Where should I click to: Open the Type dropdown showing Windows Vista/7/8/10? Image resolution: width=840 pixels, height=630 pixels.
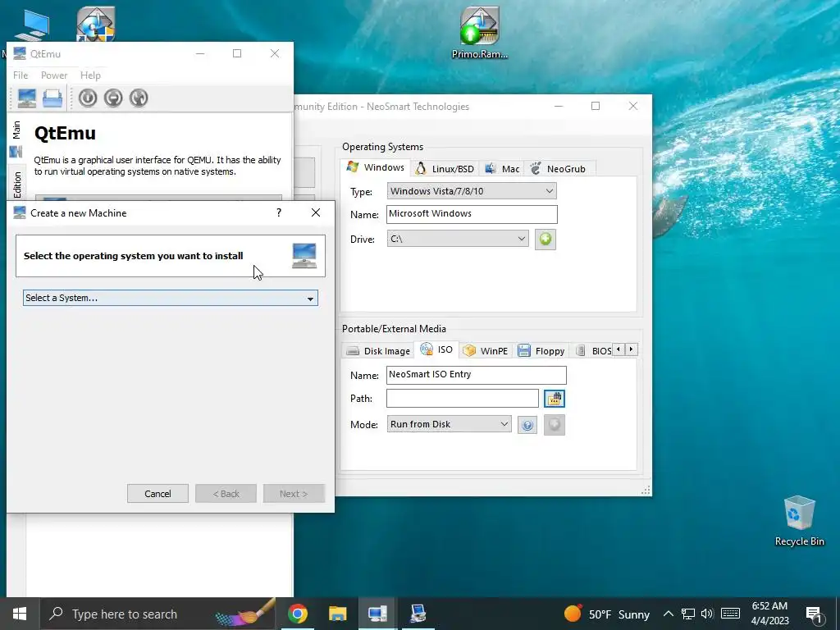472,190
